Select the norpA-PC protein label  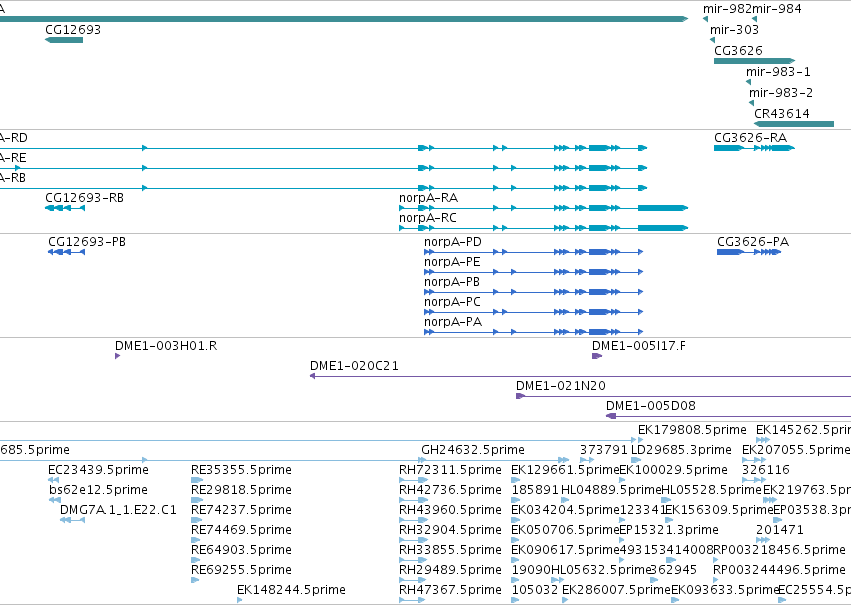pyautogui.click(x=452, y=302)
